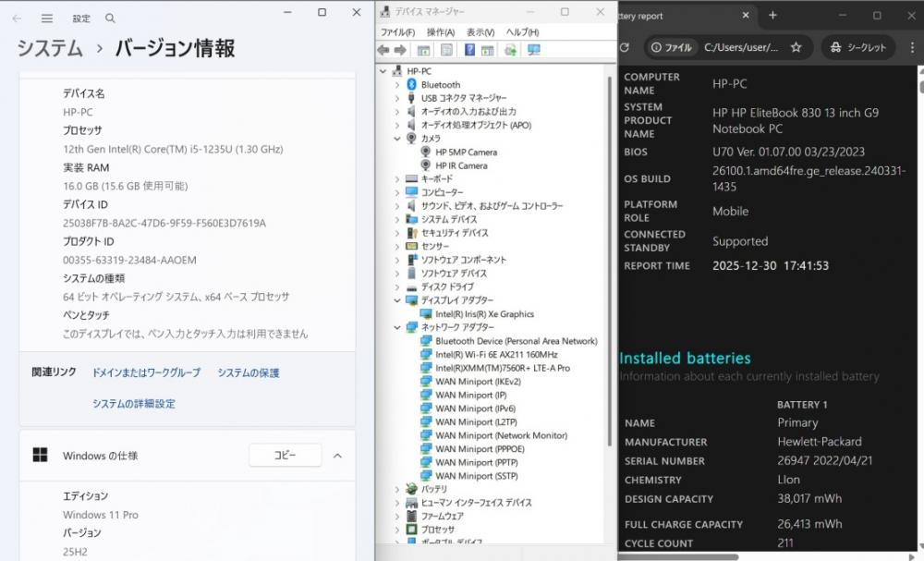The image size is (924, 561).
Task: Select Intel XMM 7560R+ LTE-A Pro adapter
Action: (x=503, y=368)
